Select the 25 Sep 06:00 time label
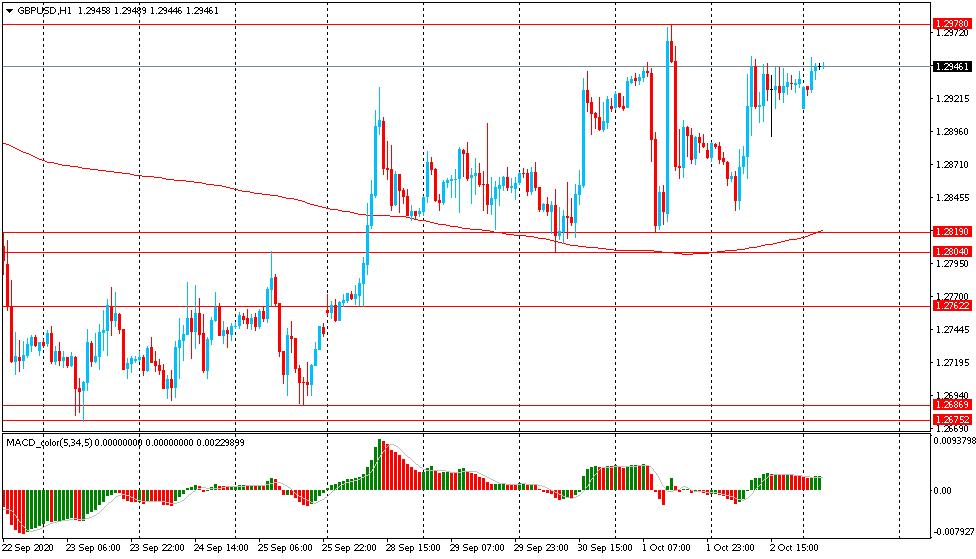The image size is (976, 559). (285, 548)
